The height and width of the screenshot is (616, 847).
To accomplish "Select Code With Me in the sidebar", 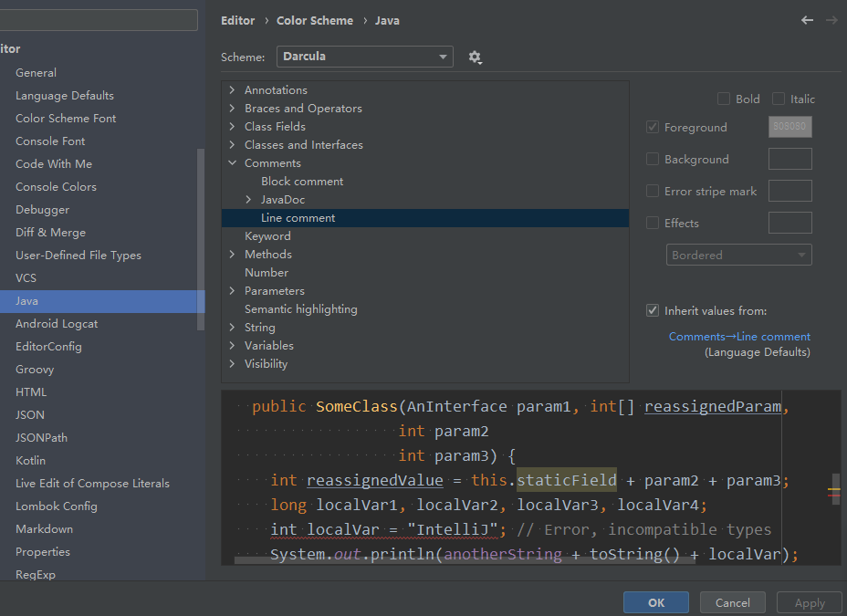I will coord(54,163).
